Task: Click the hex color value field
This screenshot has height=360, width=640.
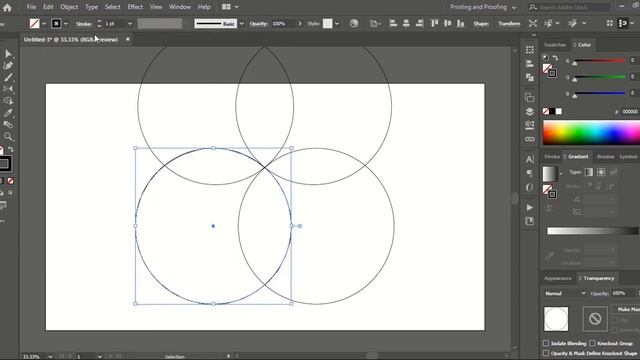Action: pyautogui.click(x=630, y=111)
